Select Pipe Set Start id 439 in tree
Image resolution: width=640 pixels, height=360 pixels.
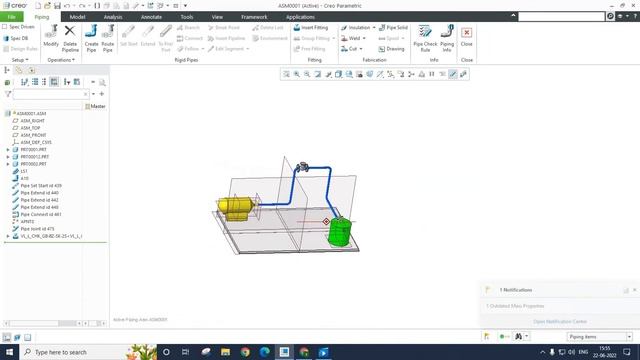[41, 186]
